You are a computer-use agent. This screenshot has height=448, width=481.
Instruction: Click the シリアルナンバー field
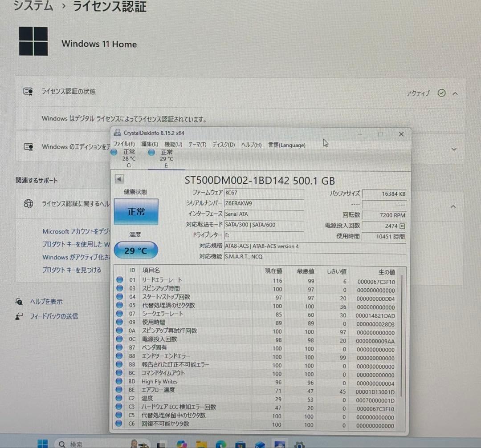(x=264, y=203)
